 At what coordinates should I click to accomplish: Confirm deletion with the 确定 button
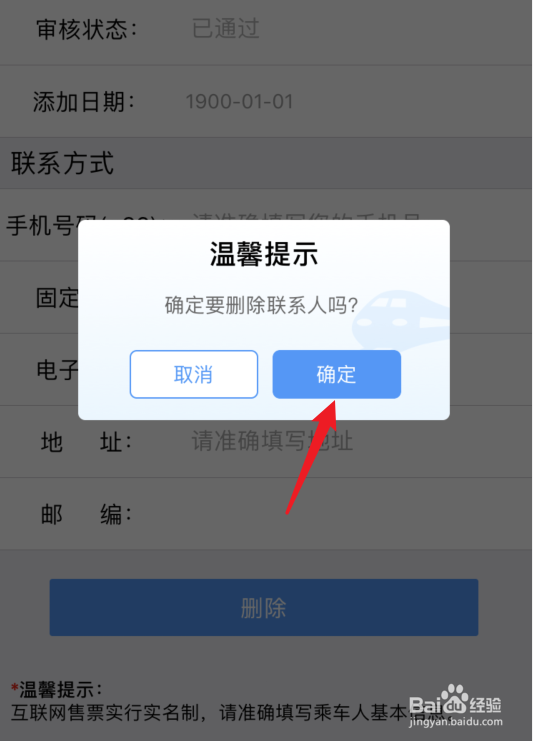[x=336, y=374]
